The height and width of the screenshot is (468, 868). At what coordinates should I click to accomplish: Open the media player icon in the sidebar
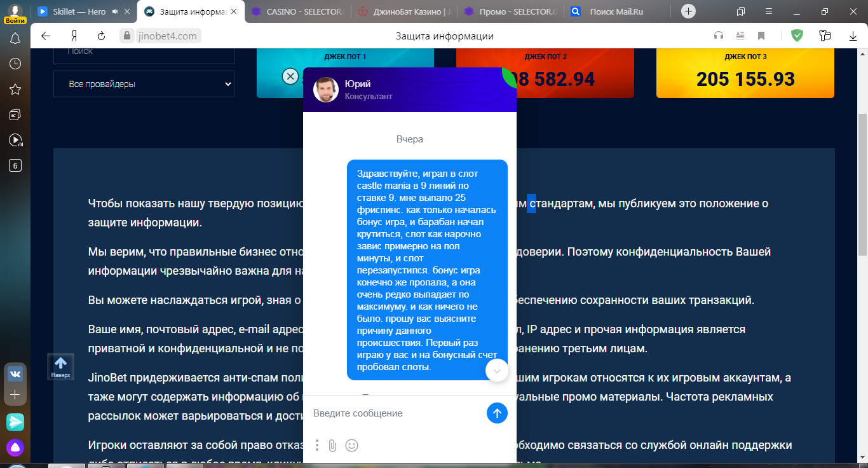[x=15, y=140]
